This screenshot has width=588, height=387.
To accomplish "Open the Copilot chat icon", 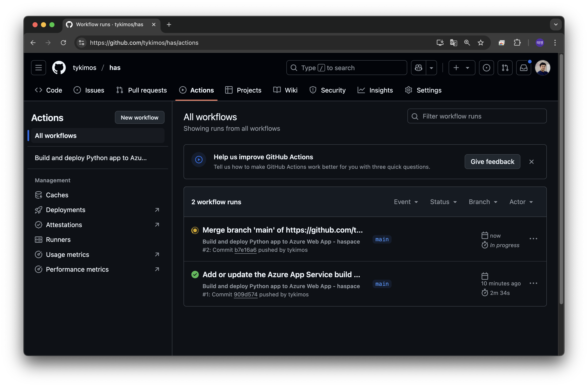I will 418,68.
